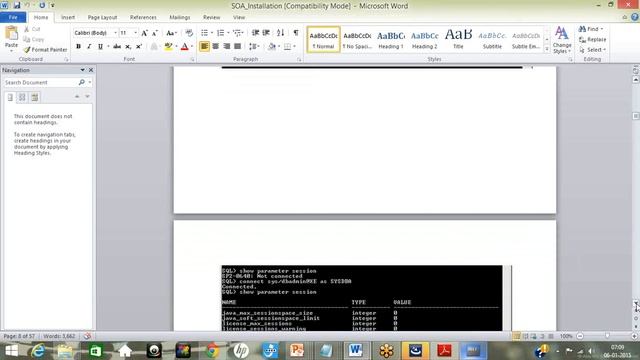This screenshot has height=360, width=640.
Task: Toggle Strikethrough formatting
Action: [117, 47]
